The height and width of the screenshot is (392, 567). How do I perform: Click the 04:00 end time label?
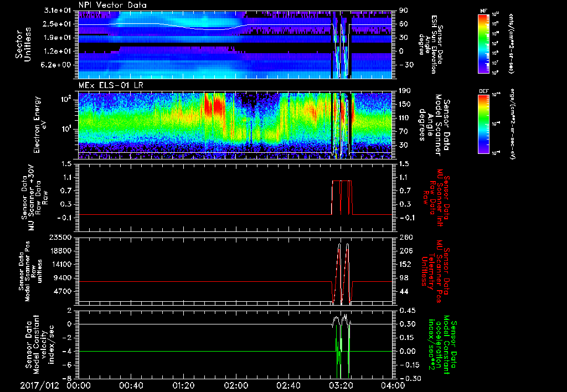(x=392, y=385)
